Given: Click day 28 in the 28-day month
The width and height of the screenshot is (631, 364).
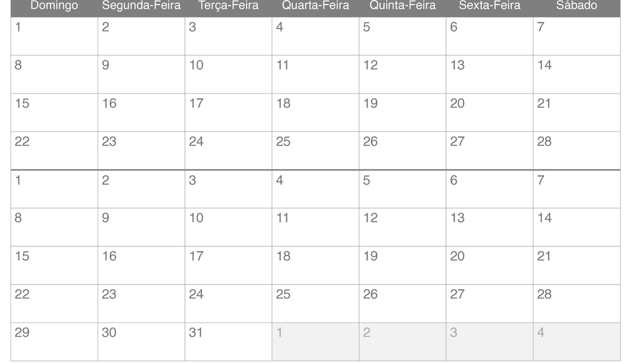Looking at the screenshot, I should (576, 151).
